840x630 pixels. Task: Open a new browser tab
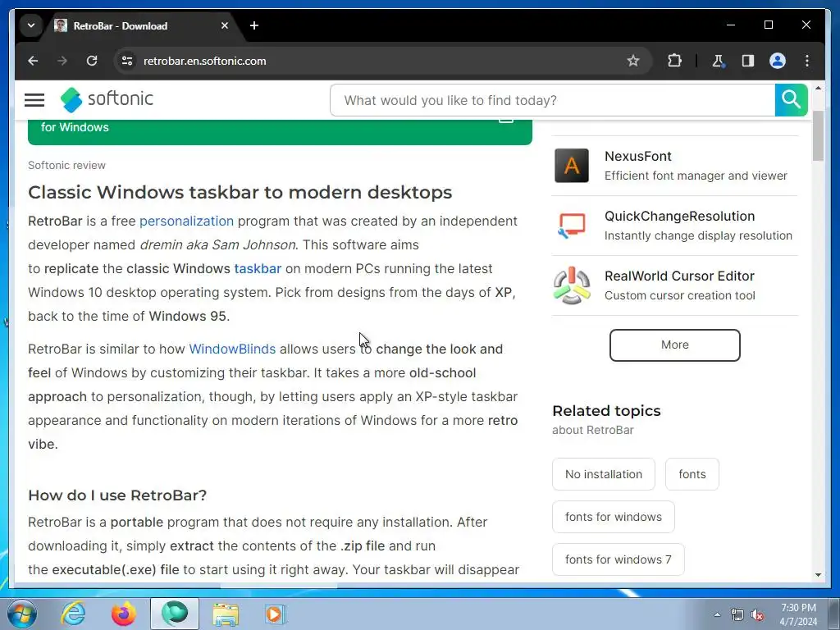pyautogui.click(x=254, y=25)
